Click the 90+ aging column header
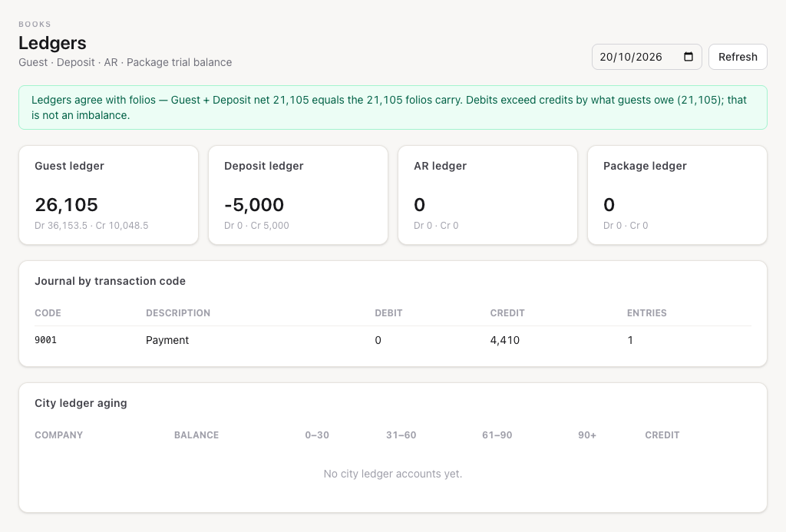The width and height of the screenshot is (786, 532). click(587, 435)
